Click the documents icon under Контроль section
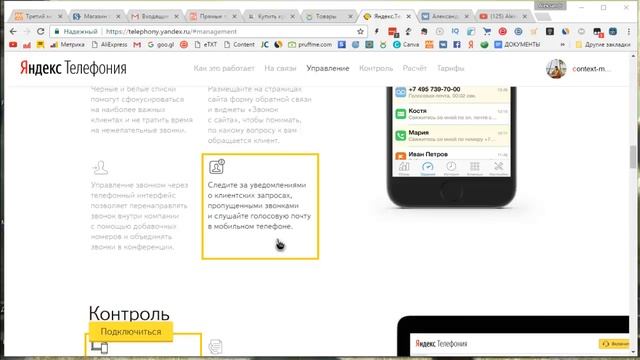 [215, 347]
